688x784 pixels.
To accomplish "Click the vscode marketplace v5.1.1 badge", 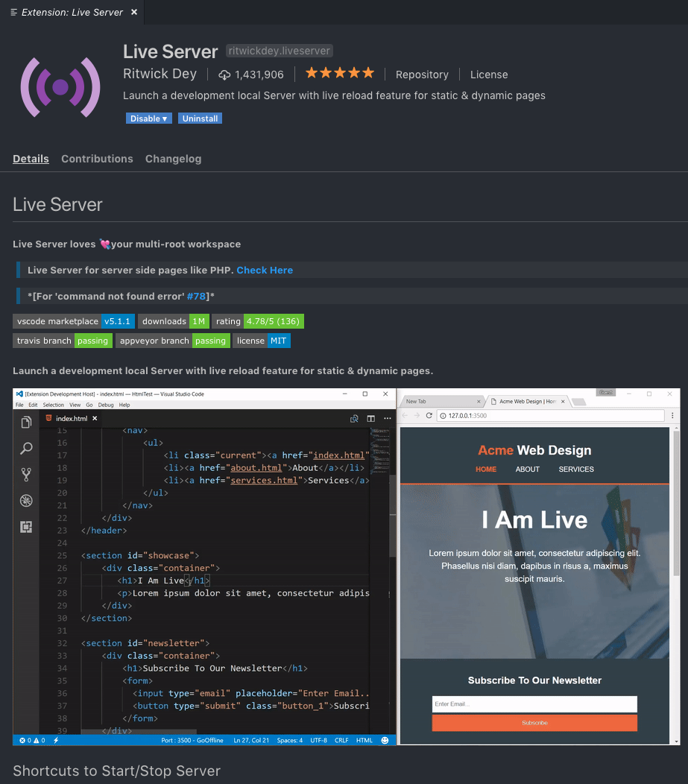I will tap(74, 321).
